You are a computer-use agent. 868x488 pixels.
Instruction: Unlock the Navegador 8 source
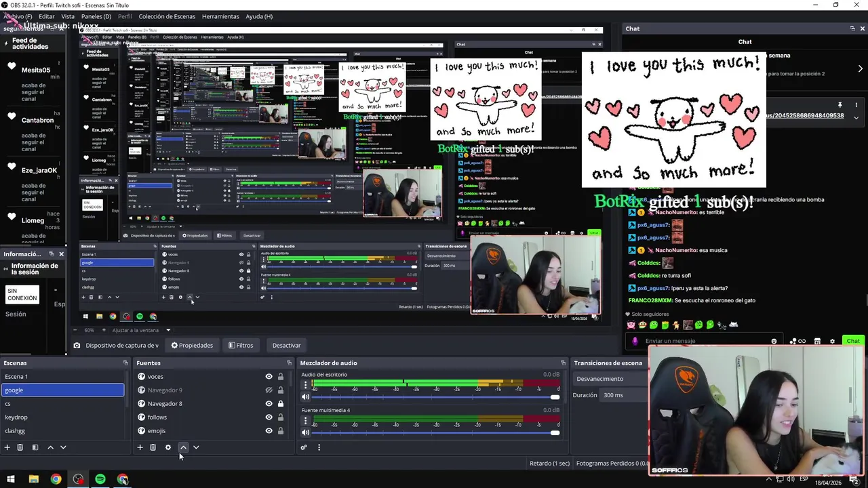(281, 403)
